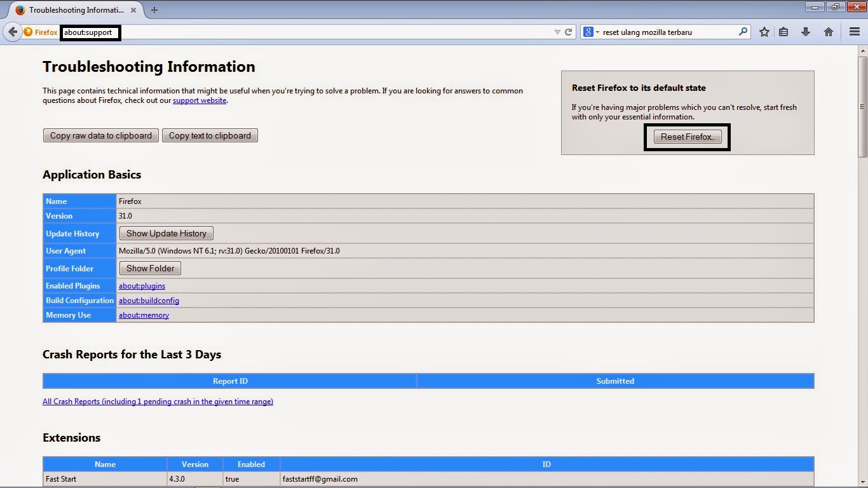Viewport: 868px width, 488px height.
Task: Click the Submitted column header
Action: [x=615, y=381]
